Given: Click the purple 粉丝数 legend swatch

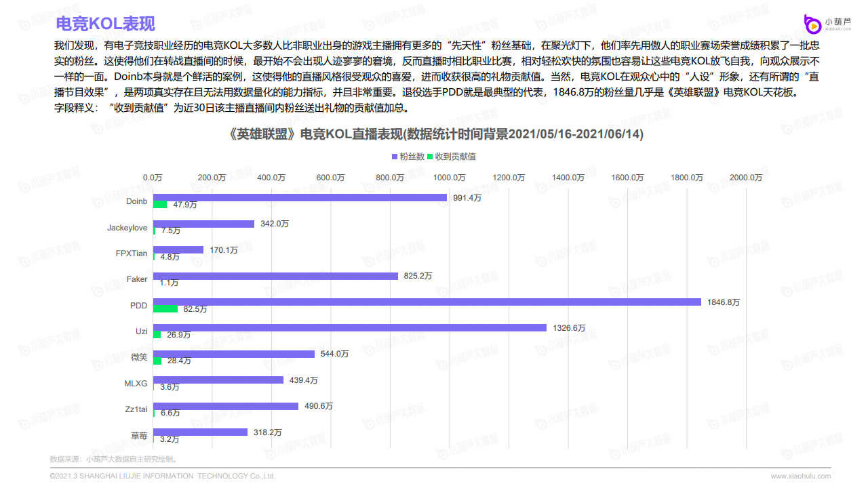Looking at the screenshot, I should [x=395, y=157].
